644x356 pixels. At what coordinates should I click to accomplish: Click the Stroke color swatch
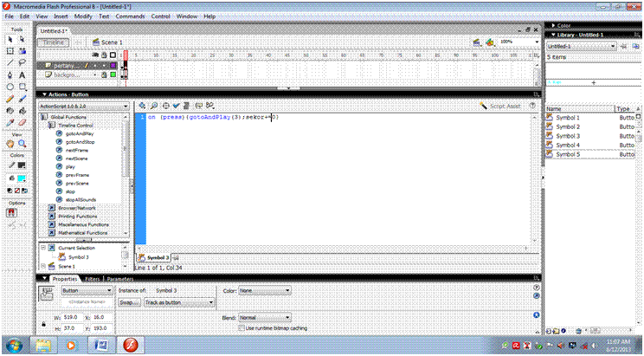click(22, 165)
